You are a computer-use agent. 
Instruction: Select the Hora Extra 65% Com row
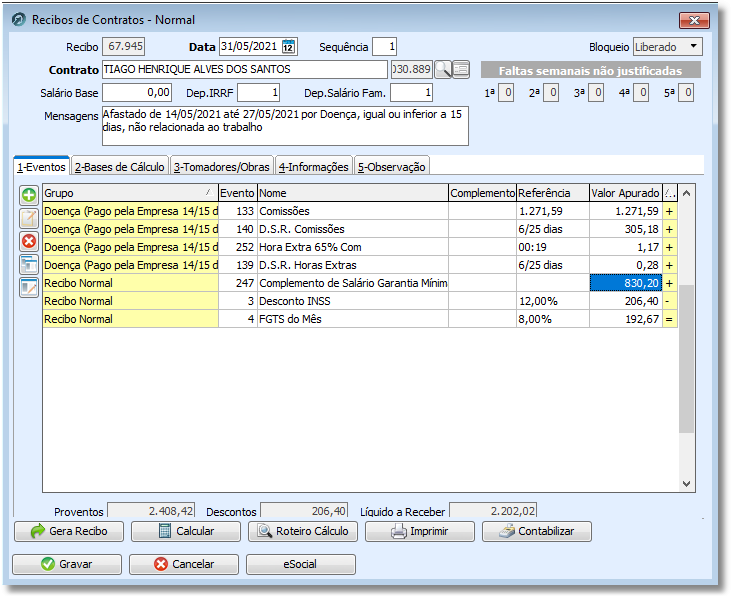click(359, 247)
